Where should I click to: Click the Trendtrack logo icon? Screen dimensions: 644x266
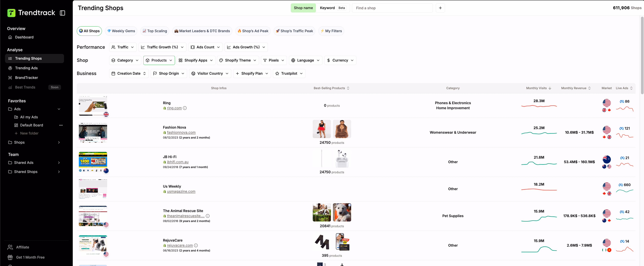11,13
